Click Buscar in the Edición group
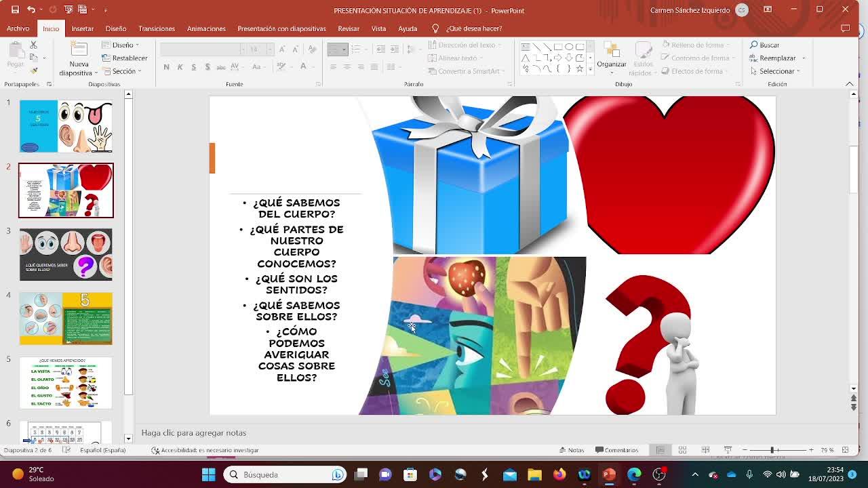The width and height of the screenshot is (868, 488). click(765, 45)
